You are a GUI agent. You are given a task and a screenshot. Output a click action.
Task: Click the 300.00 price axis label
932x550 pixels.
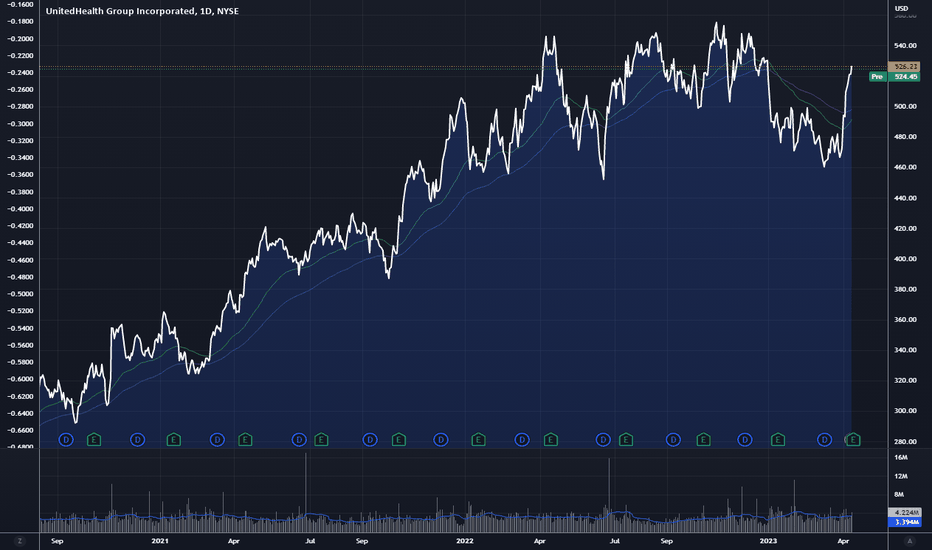(905, 410)
